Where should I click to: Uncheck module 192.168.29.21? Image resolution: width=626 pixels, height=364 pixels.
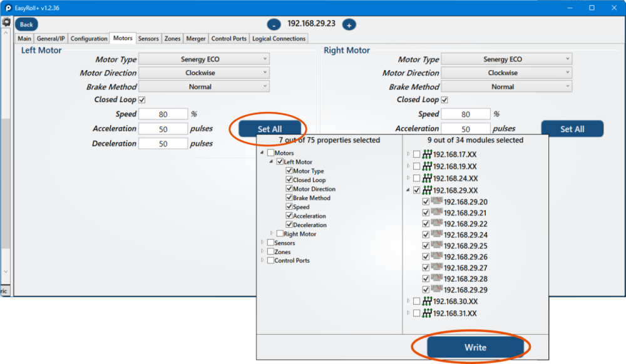426,213
